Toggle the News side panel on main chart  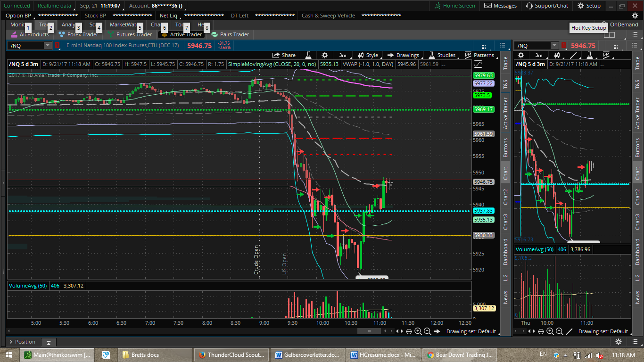coord(505,297)
